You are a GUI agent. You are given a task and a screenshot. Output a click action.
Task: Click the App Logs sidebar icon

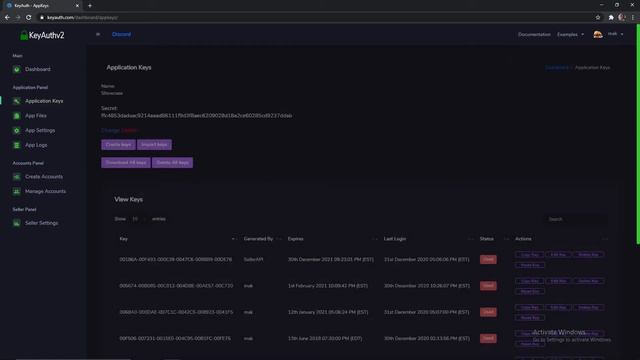tap(16, 145)
